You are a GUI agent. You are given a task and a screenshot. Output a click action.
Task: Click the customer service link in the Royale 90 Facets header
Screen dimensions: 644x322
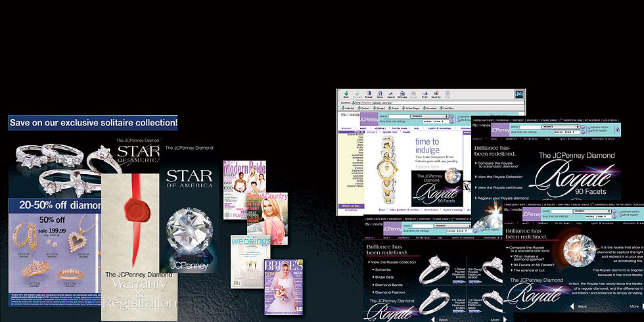(x=599, y=127)
